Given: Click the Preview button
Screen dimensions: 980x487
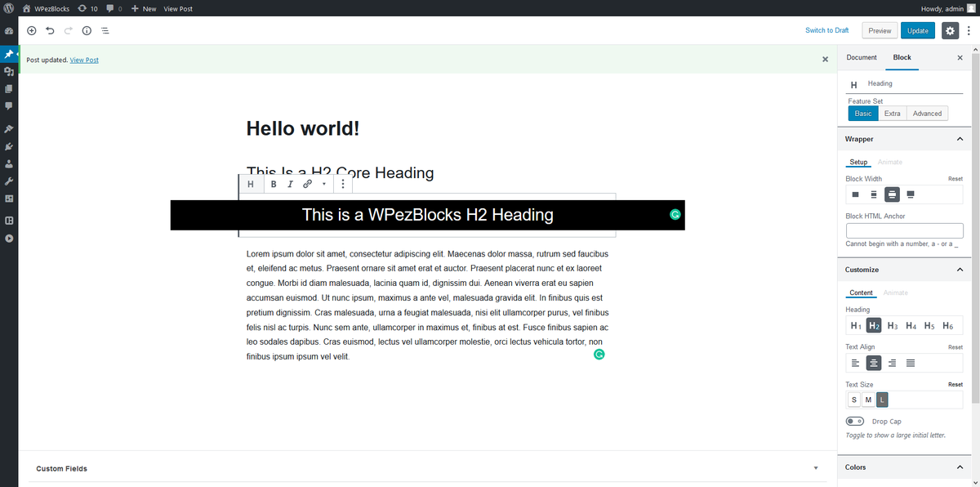Looking at the screenshot, I should (x=880, y=30).
